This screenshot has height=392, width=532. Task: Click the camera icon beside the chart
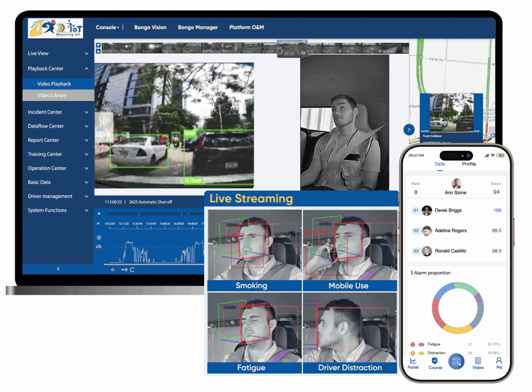[98, 237]
